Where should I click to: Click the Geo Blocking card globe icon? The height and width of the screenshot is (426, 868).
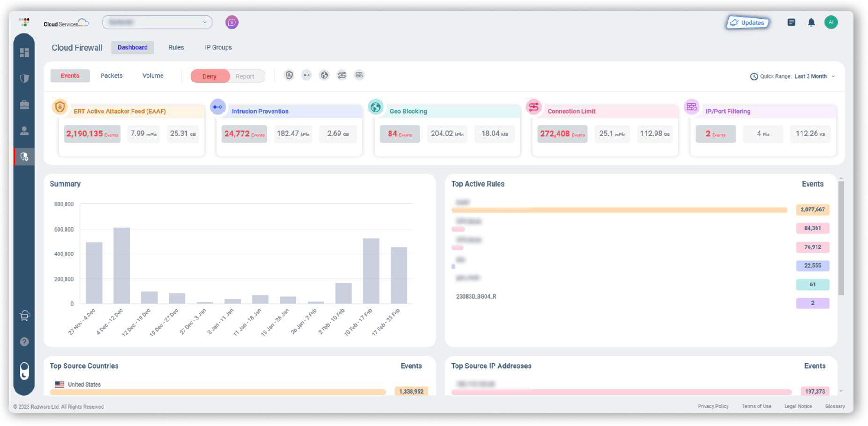click(375, 107)
